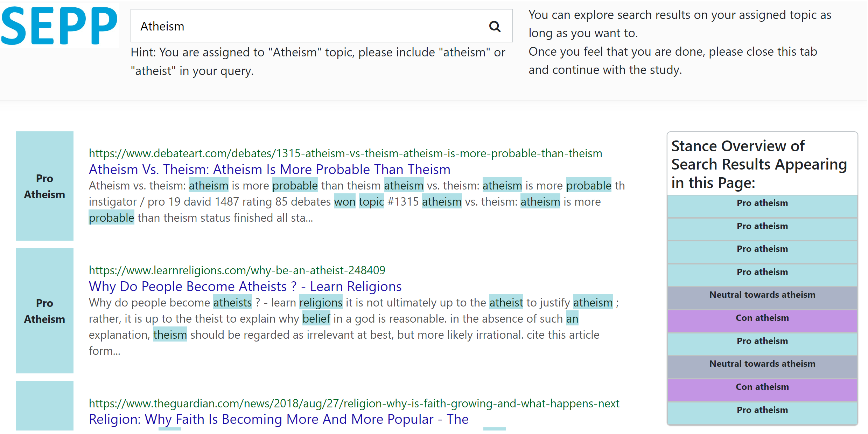Click the hint text about atheism query
868x434 pixels.
318,61
